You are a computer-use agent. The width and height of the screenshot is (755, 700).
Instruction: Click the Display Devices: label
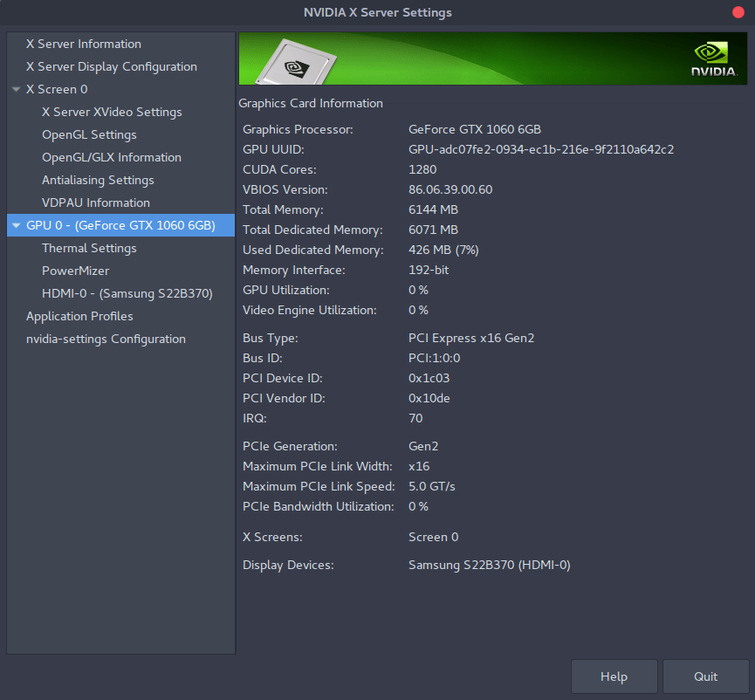point(288,565)
